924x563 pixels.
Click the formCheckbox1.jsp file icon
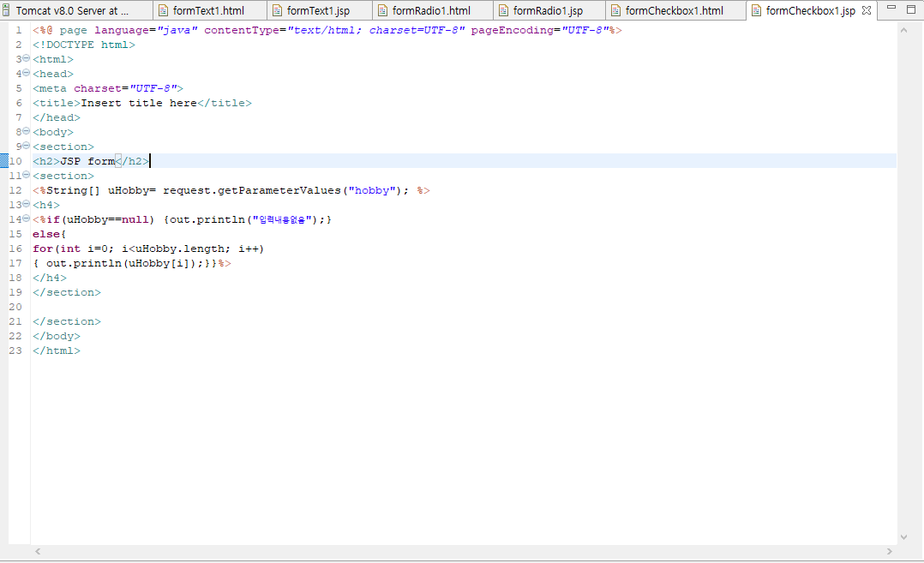point(757,10)
